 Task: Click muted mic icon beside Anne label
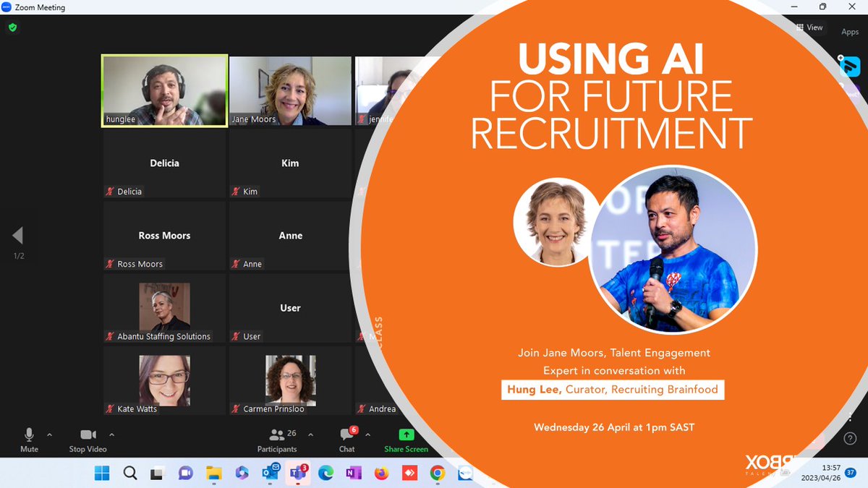pyautogui.click(x=236, y=264)
